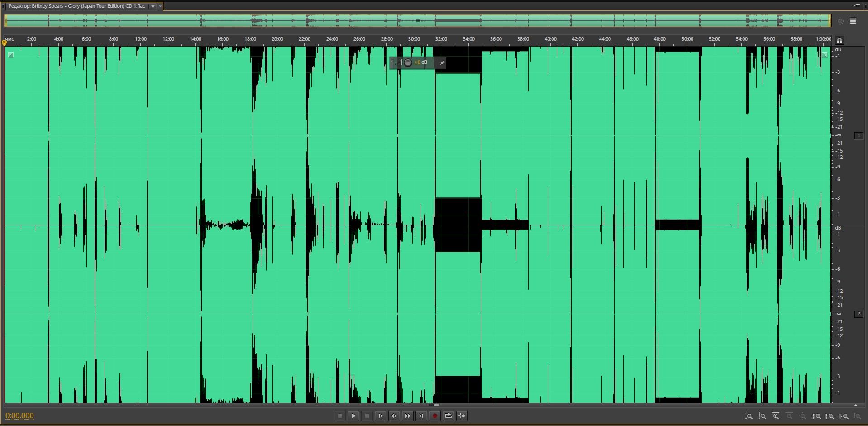Zoom in amplitude
Screen dimensions: 868x426
749,416
